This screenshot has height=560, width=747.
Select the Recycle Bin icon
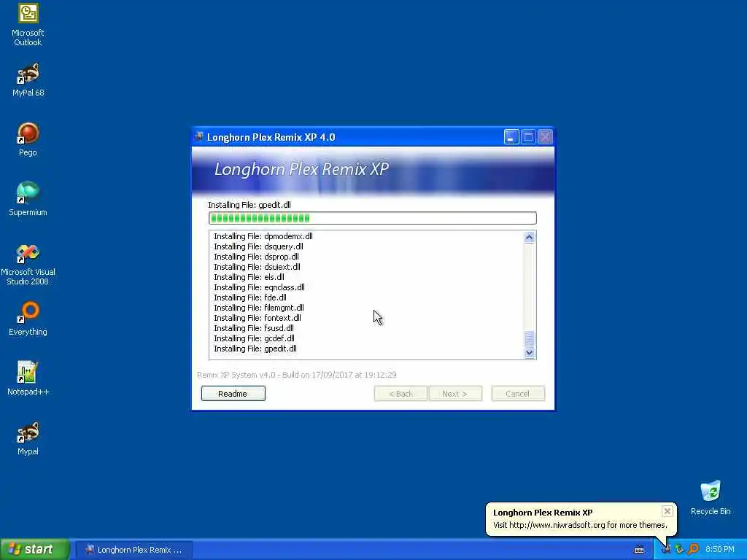coord(711,498)
